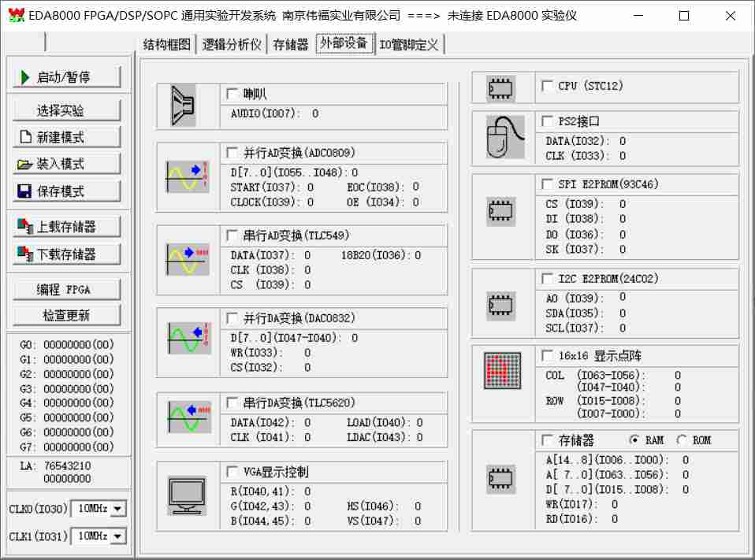Click the 检查更新 button

(67, 316)
